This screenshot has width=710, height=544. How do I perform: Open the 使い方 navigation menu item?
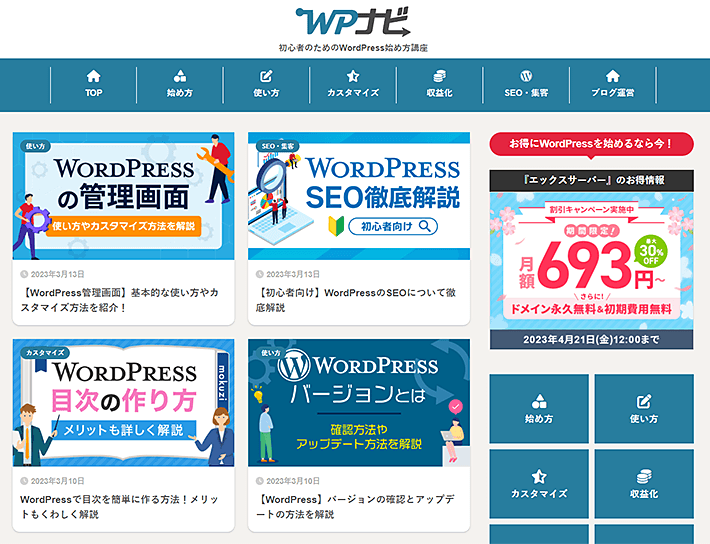[266, 85]
